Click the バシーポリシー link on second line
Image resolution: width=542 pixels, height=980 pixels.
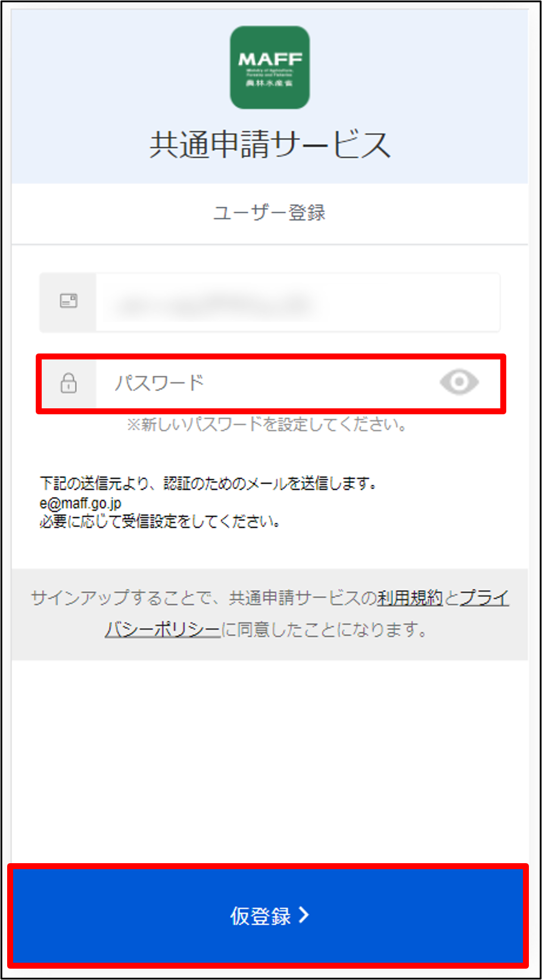coord(163,629)
